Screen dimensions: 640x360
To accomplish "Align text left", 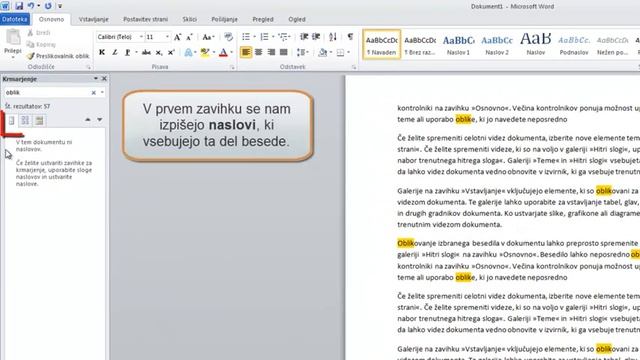I will 246,52.
